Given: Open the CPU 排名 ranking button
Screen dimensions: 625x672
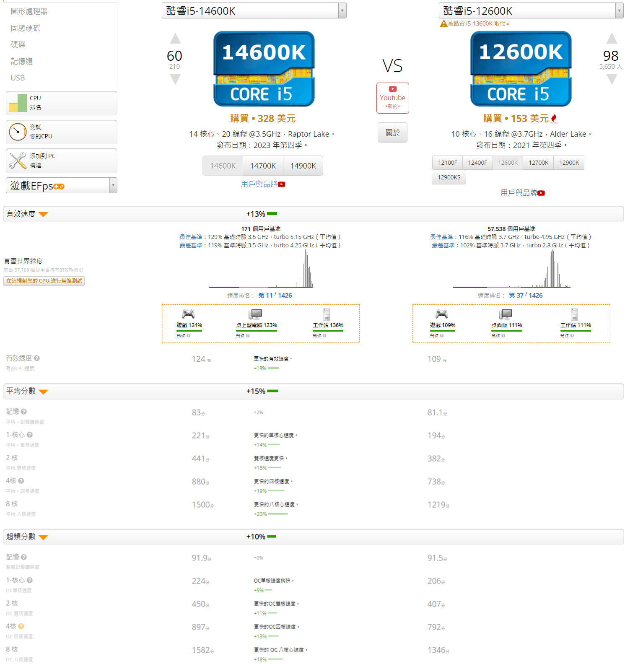Looking at the screenshot, I should pyautogui.click(x=62, y=103).
